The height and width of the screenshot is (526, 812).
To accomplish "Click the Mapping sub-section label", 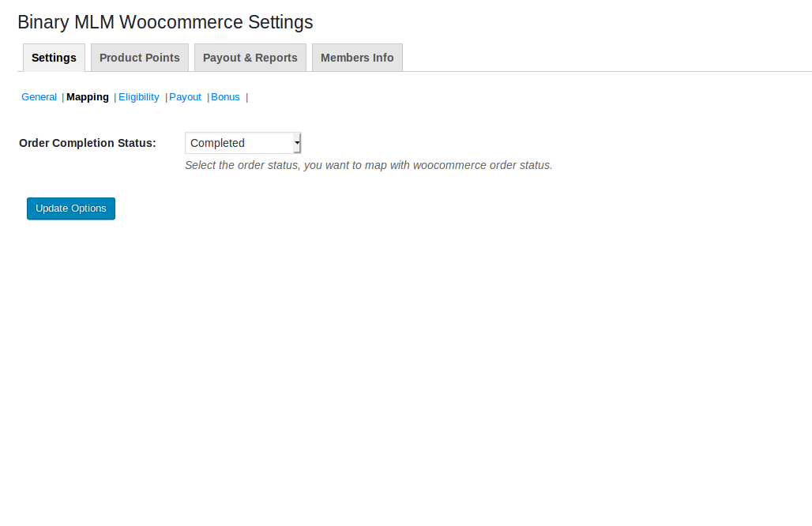I will (x=88, y=97).
